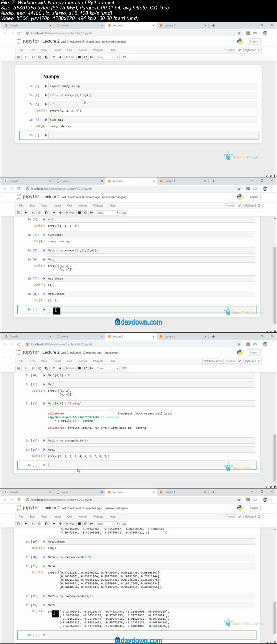
Task: Open Kernel menu in frame with checkpoint 5 minutes ago
Action: click(x=83, y=50)
